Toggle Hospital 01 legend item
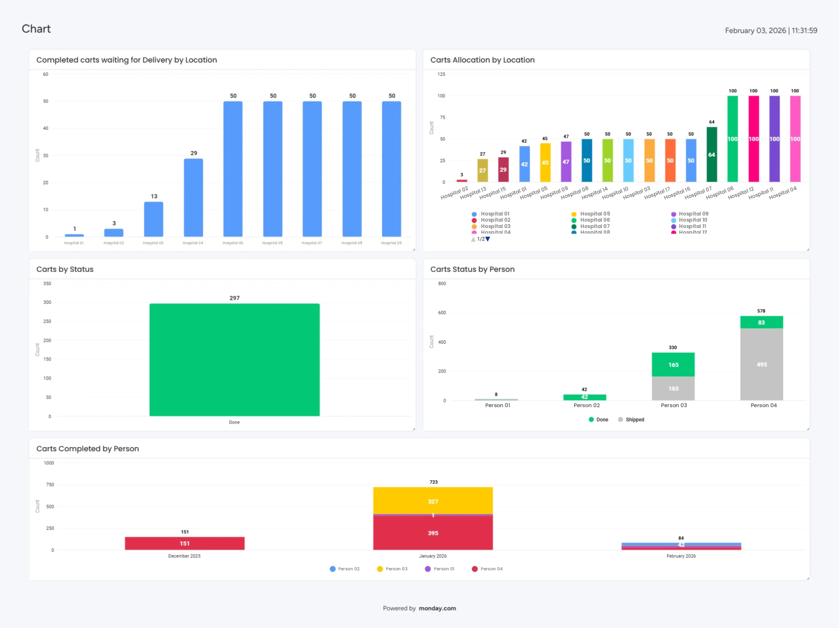 (495, 214)
